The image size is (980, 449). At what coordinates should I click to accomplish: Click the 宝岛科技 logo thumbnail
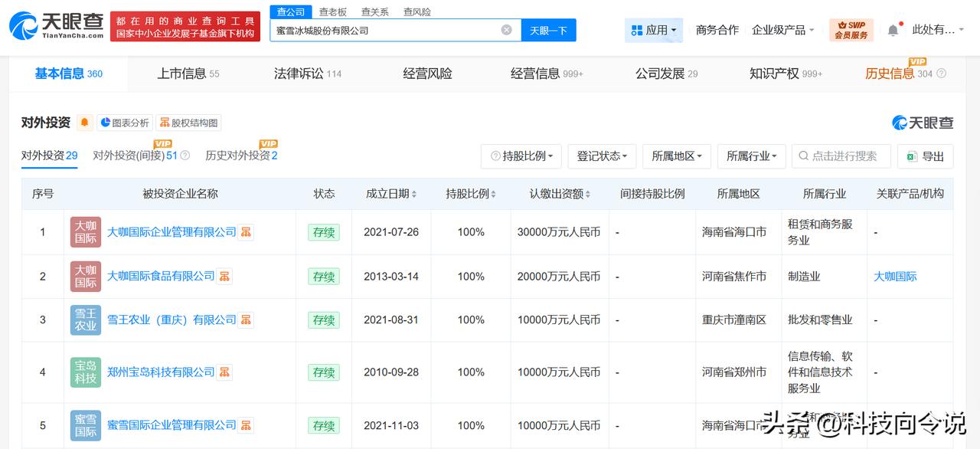(x=86, y=372)
